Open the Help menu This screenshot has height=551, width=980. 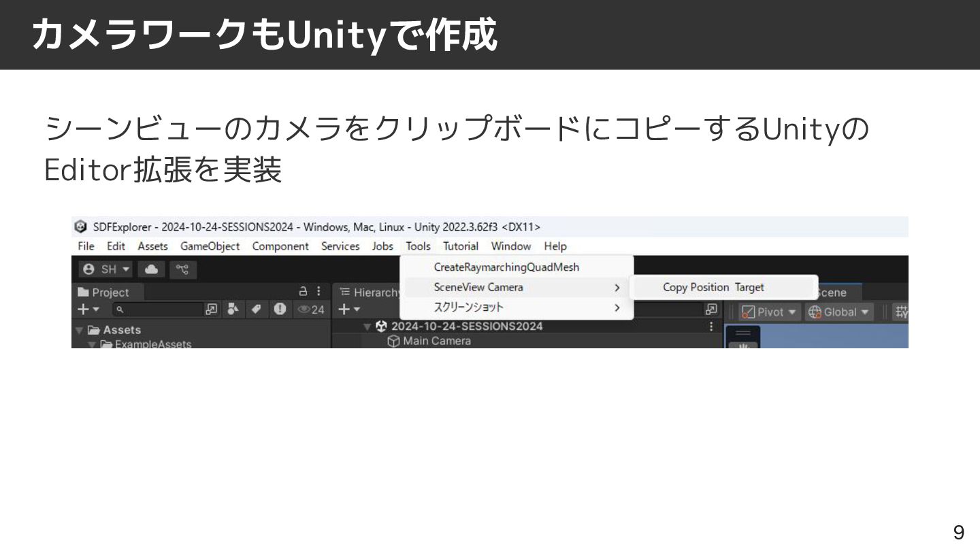(555, 246)
